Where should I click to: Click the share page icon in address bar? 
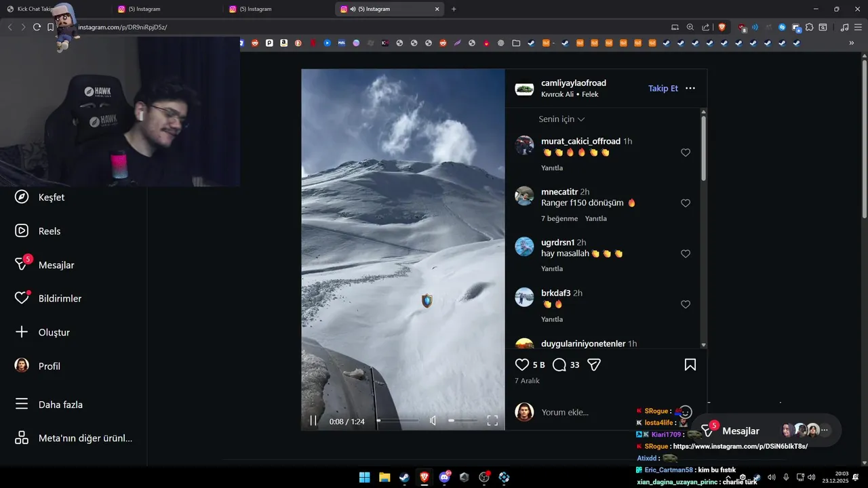[x=706, y=27]
